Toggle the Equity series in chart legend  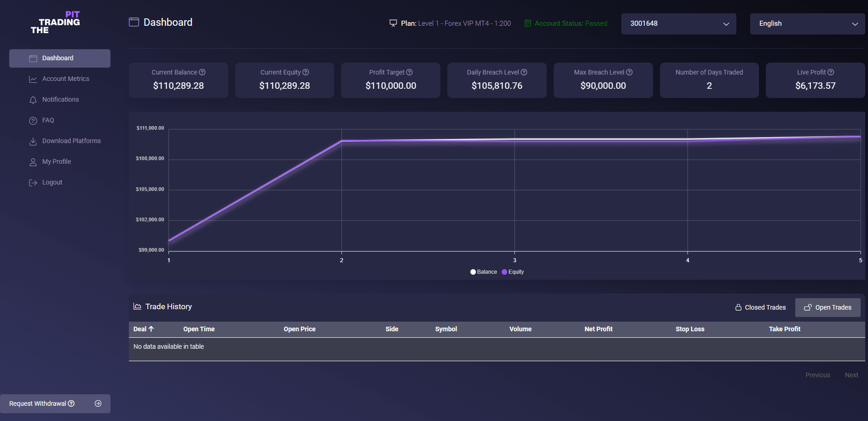tap(513, 272)
